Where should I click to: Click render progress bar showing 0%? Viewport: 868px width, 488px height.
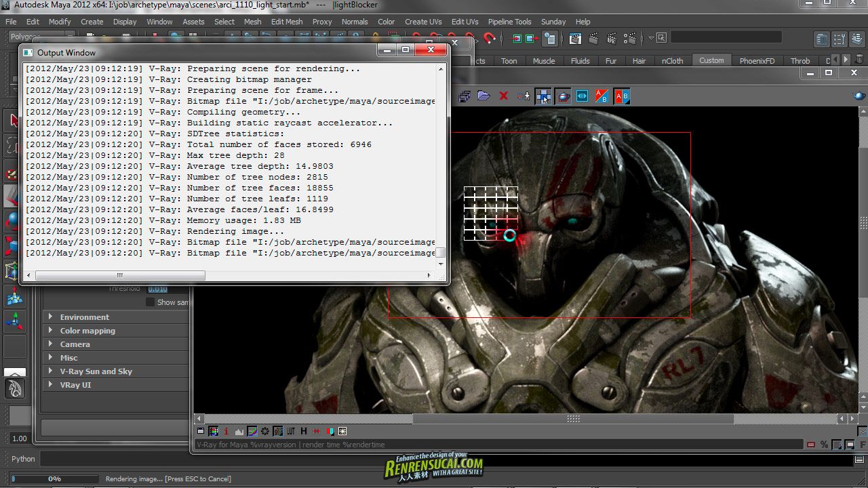(54, 479)
